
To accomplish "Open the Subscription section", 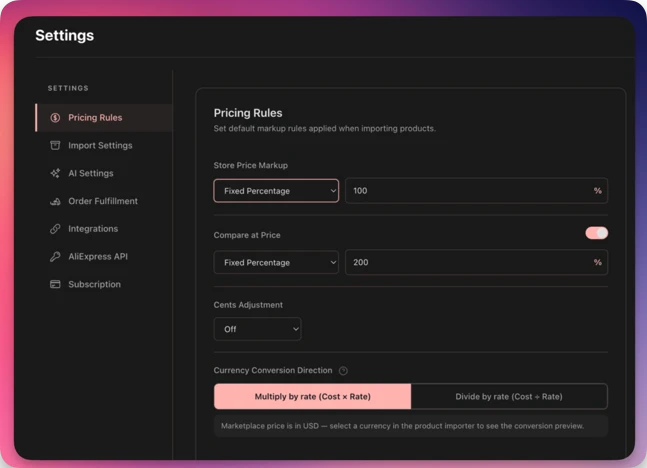I will click(104, 284).
